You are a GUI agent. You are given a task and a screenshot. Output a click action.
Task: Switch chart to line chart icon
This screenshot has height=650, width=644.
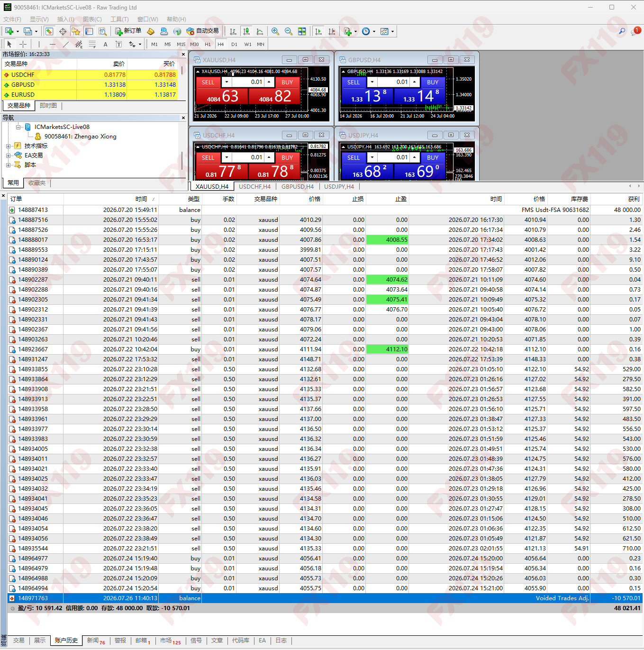[x=260, y=31]
